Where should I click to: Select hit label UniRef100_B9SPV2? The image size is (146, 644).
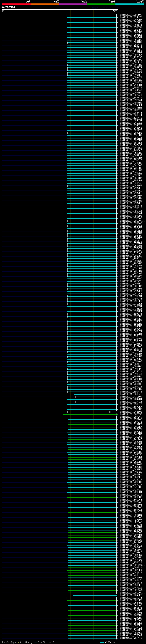tap(131, 392)
